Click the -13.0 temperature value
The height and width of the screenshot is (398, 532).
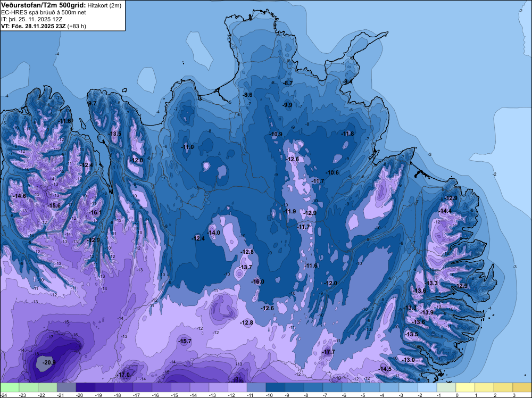(x=408, y=360)
